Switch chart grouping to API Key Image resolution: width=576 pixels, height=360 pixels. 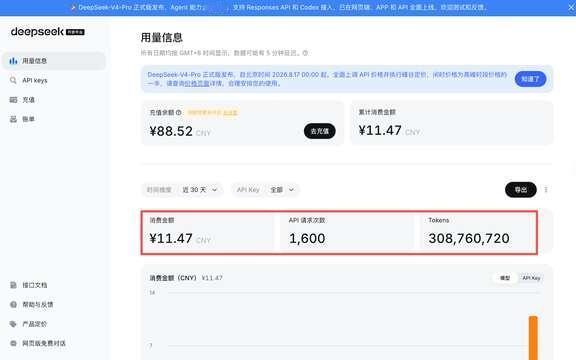[531, 278]
